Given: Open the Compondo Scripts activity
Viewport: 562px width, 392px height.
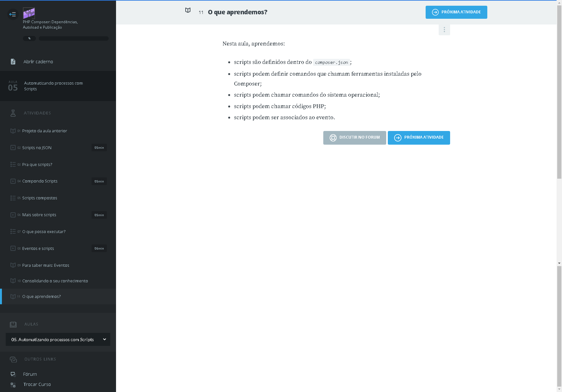Looking at the screenshot, I should pos(40,181).
